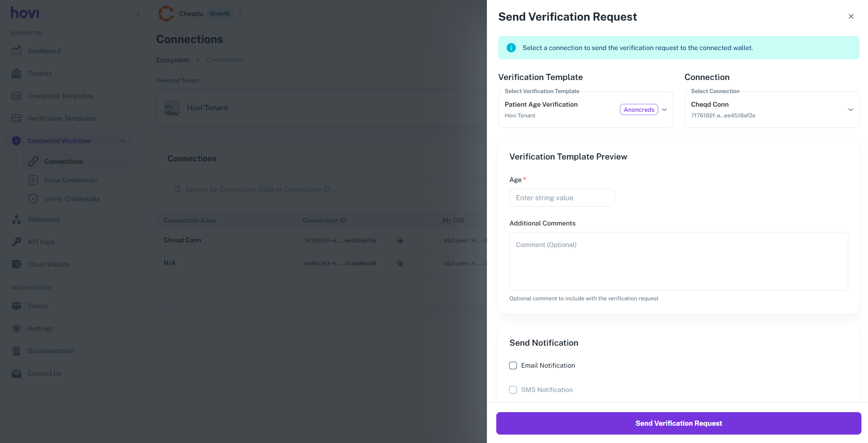Screen dimensions: 868x443
Task: Collapse the Credential Workflow menu
Action: pos(123,141)
